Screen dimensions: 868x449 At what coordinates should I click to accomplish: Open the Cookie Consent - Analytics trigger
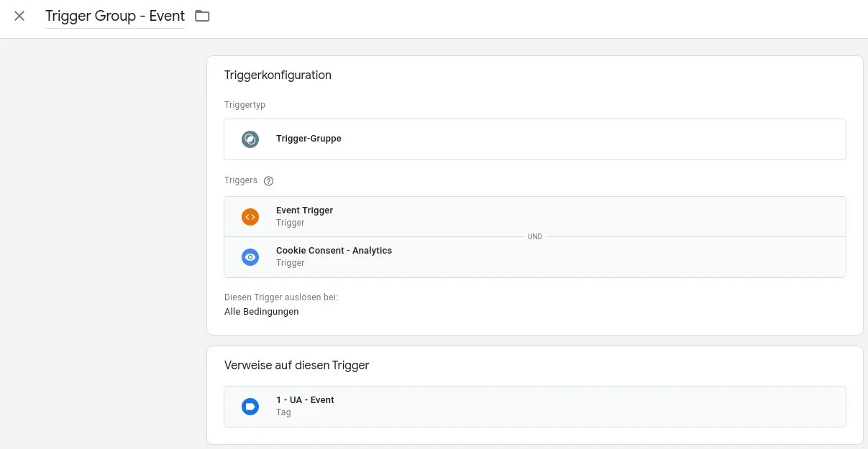[431, 256]
